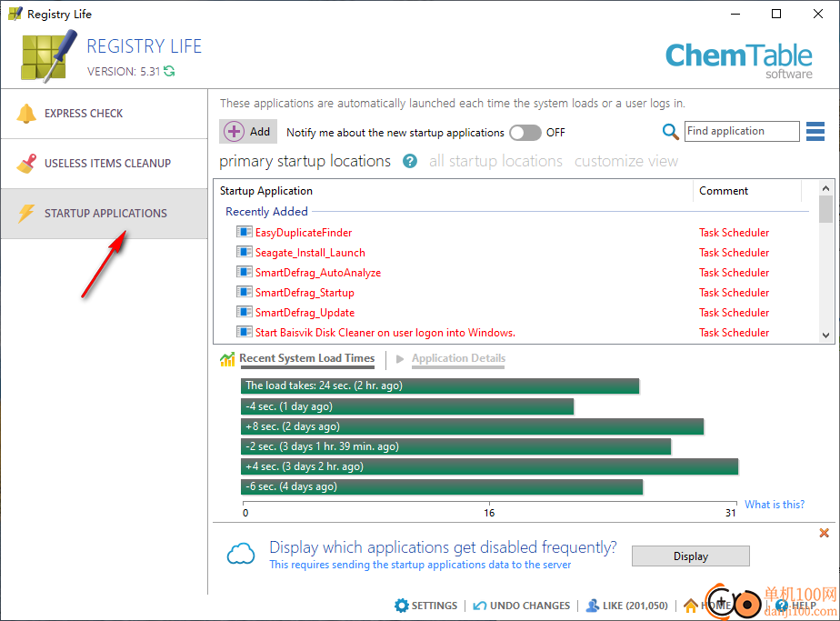Screen dimensions: 840x621
Task: Click the version update refresh icon
Action: (x=169, y=71)
